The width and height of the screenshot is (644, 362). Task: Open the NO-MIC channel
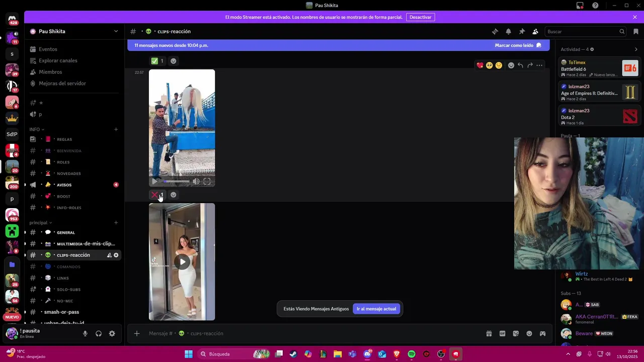click(x=74, y=301)
